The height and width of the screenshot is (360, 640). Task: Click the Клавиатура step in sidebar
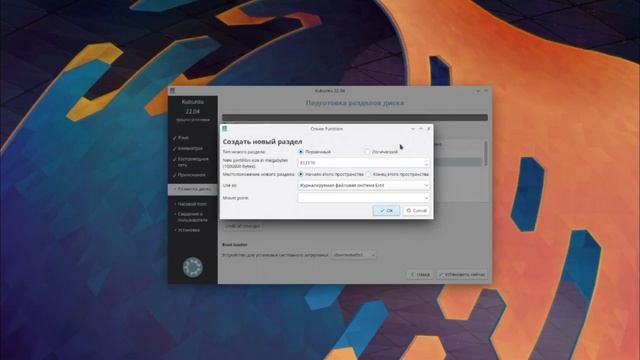click(x=190, y=148)
